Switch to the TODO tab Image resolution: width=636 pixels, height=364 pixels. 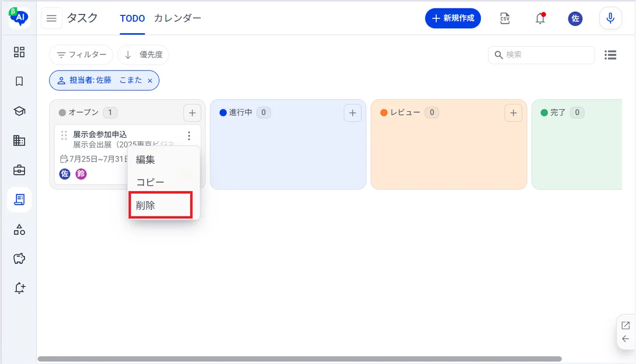(132, 18)
